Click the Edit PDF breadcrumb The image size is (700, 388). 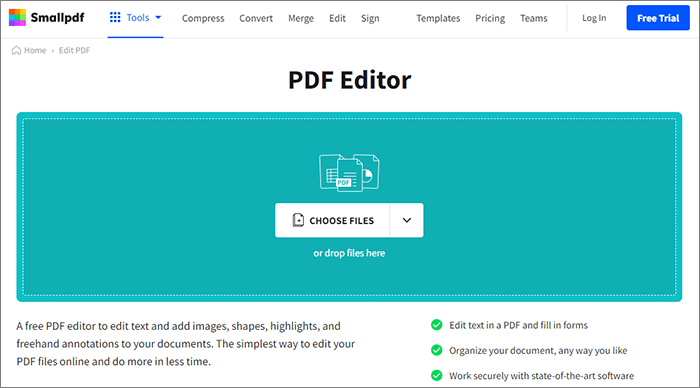74,50
